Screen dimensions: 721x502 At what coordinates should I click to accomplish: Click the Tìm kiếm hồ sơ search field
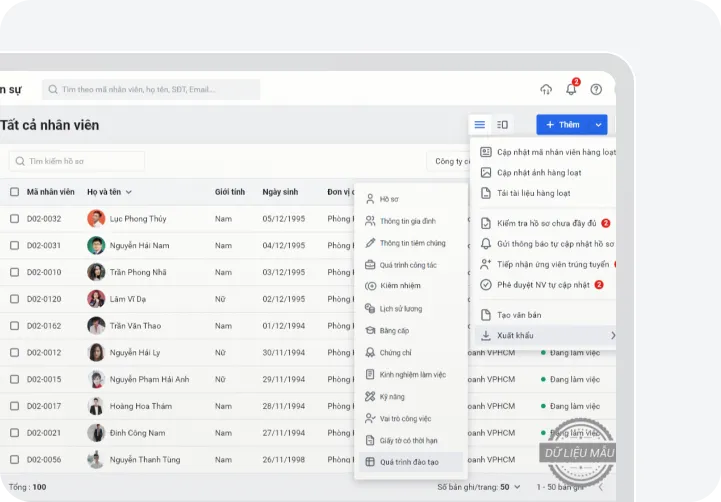point(78,161)
